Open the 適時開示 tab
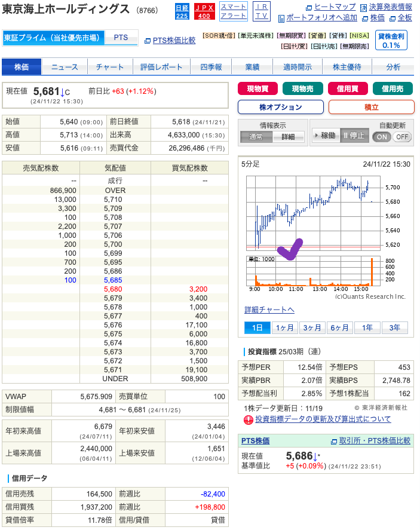This screenshot has height=530, width=420. tap(298, 67)
